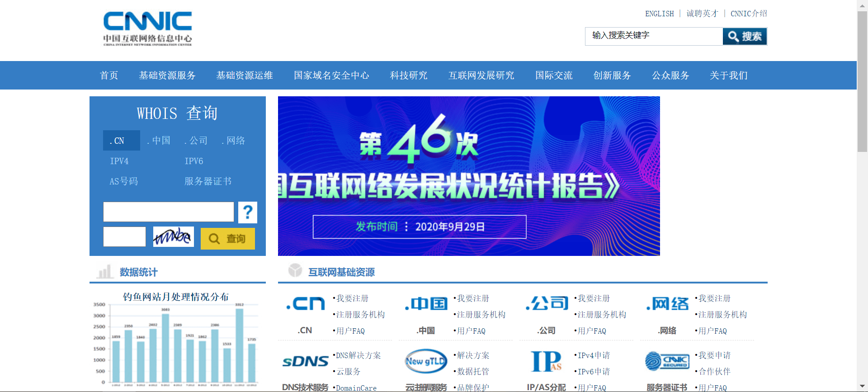Open the 基础资源运维 menu item
This screenshot has width=868, height=392.
click(245, 76)
